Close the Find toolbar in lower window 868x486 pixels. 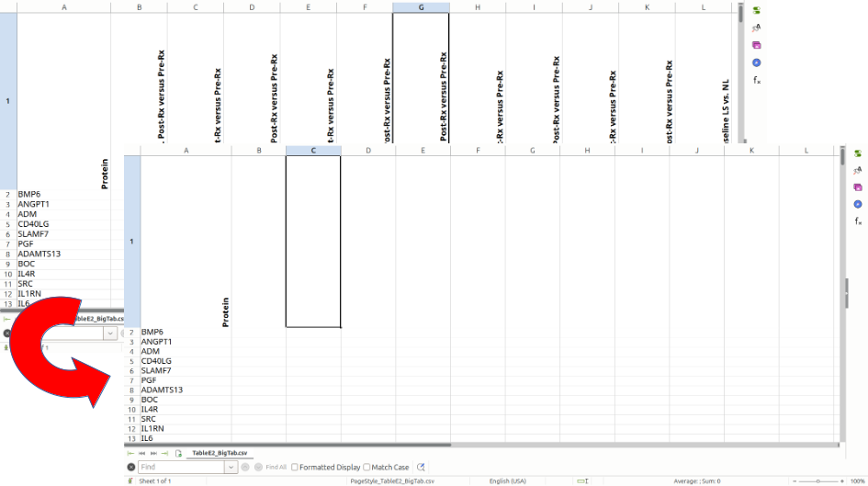click(x=131, y=468)
